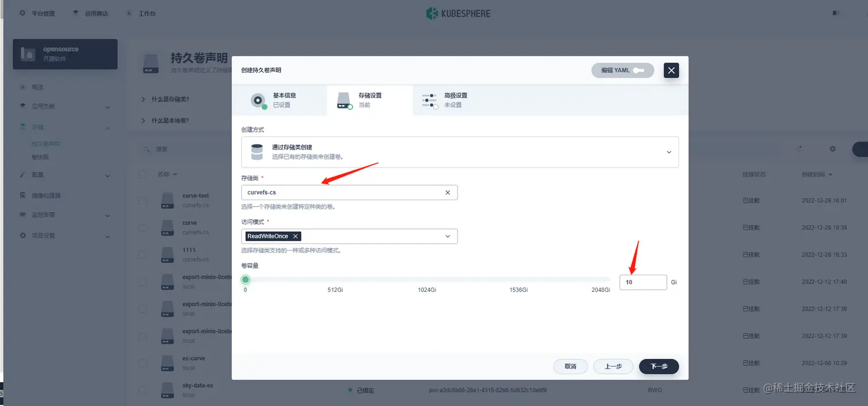
Task: Click the 配置 sidebar icon
Action: [23, 174]
